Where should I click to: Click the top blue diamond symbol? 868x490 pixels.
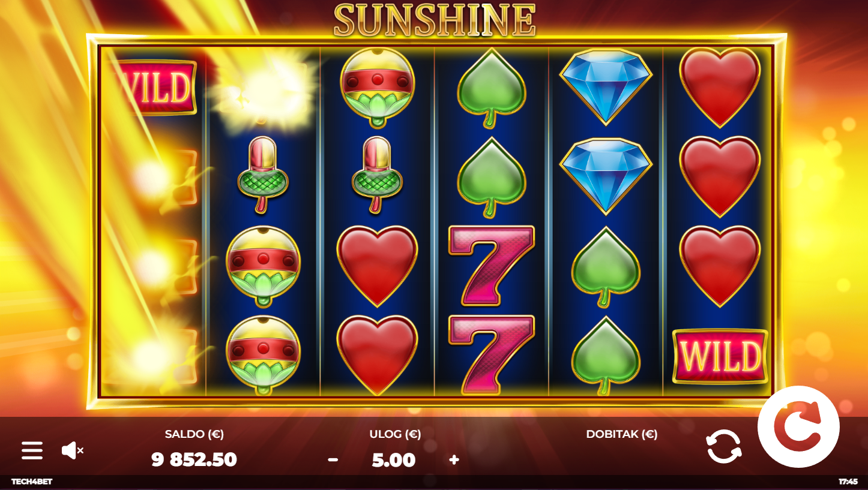(606, 86)
